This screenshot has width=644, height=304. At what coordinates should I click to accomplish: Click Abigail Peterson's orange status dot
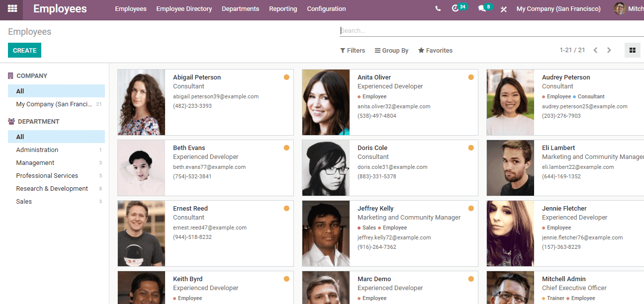[x=286, y=77]
